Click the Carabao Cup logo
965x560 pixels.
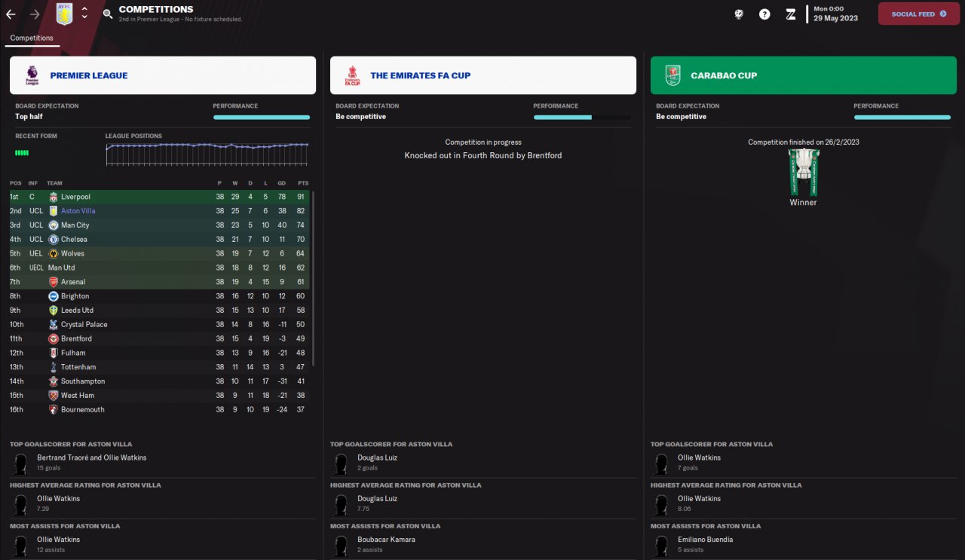point(672,75)
